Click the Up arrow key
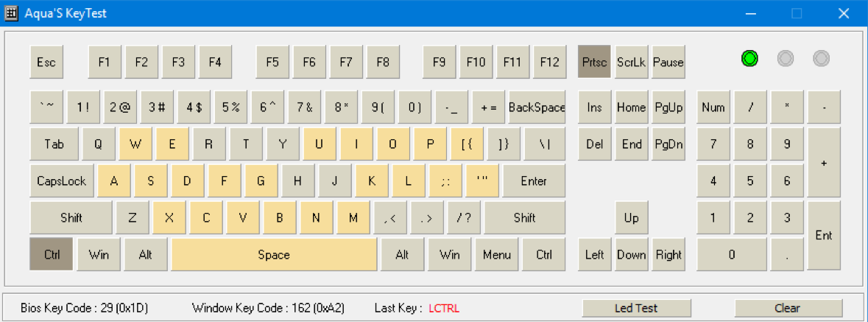Viewport: 868px width, 322px height. coord(631,218)
